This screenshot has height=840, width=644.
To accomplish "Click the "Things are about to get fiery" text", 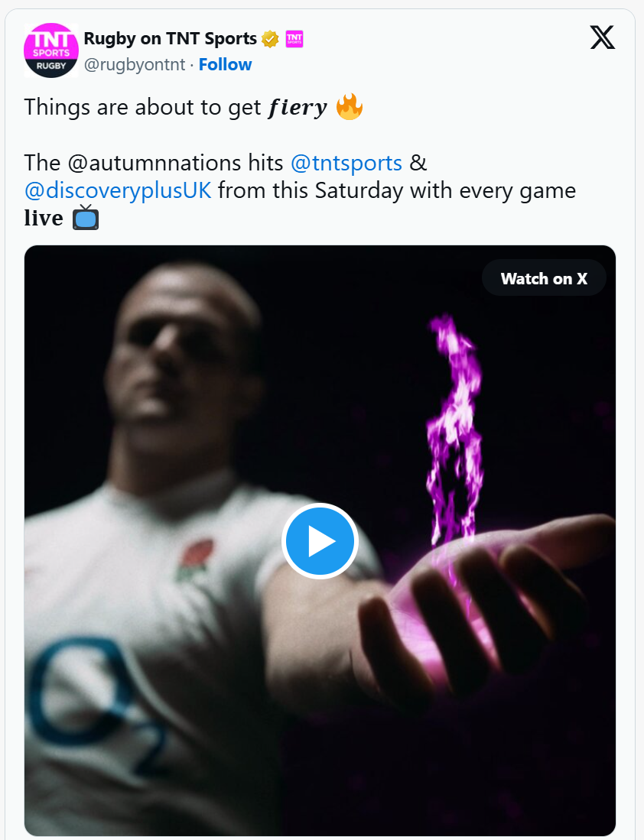I will 176,107.
